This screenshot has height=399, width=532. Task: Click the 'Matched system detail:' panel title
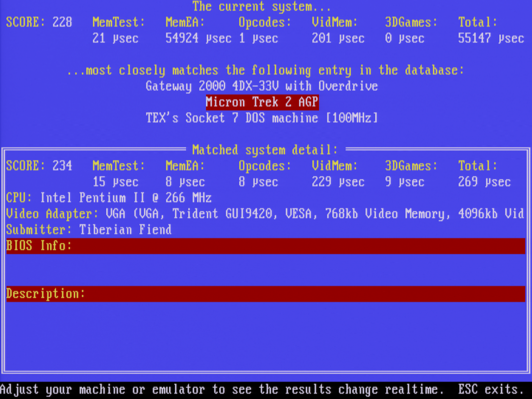(x=265, y=150)
